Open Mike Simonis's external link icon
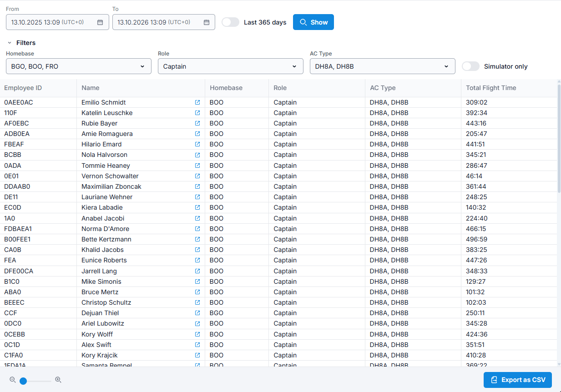This screenshot has height=392, width=561. pyautogui.click(x=197, y=281)
